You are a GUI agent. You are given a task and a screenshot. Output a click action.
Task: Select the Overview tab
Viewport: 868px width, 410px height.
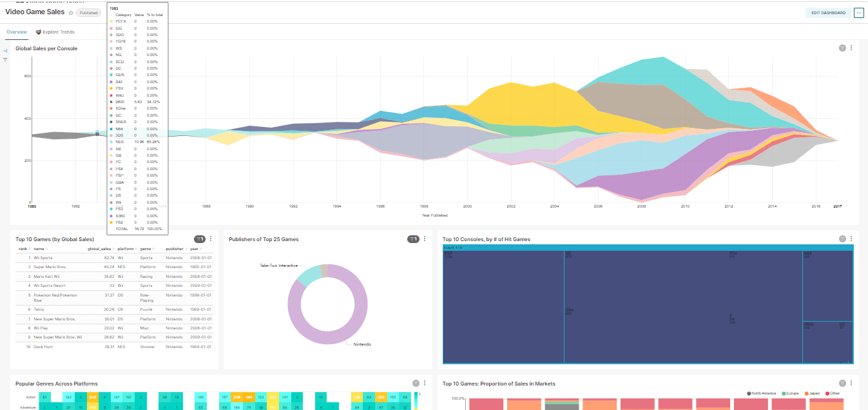point(15,32)
